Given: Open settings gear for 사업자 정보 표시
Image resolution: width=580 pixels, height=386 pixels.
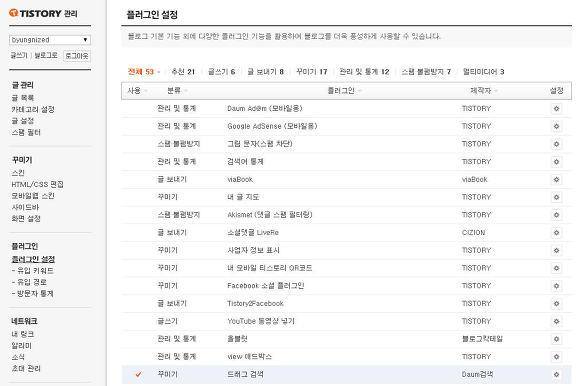Looking at the screenshot, I should (x=556, y=251).
